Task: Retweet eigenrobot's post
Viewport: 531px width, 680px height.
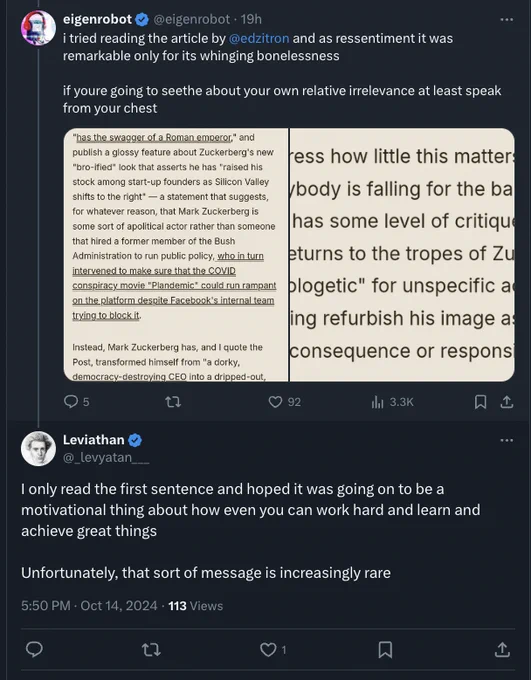Action: pyautogui.click(x=173, y=402)
